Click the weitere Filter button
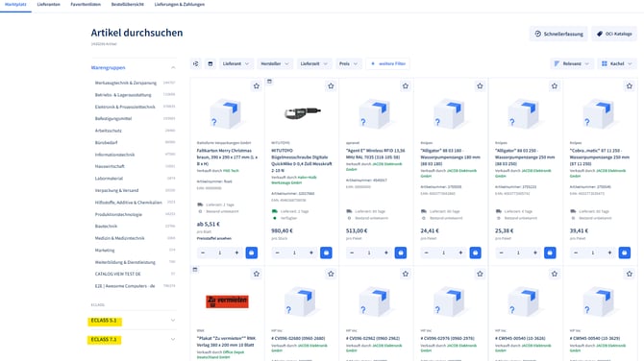The image size is (644, 361). point(388,63)
